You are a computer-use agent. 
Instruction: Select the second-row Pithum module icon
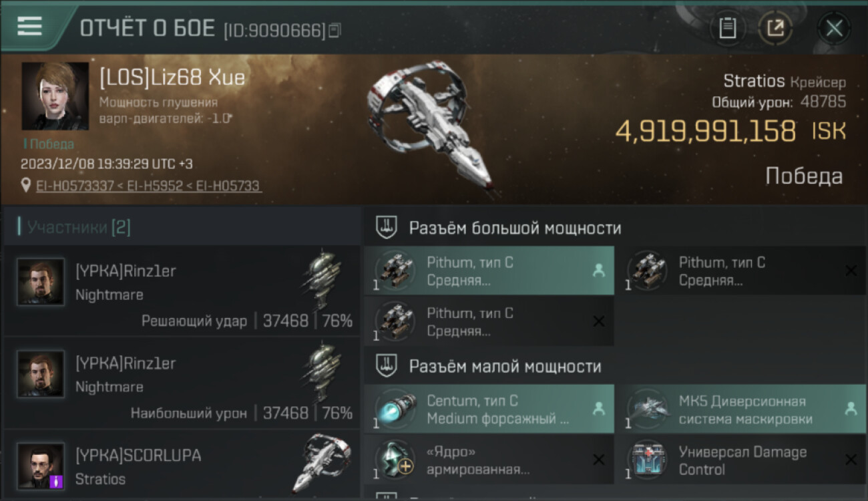(395, 321)
